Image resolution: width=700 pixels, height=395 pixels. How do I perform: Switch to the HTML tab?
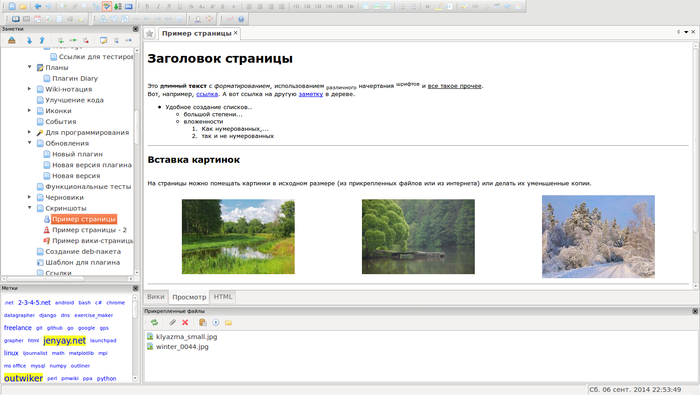[x=223, y=297]
